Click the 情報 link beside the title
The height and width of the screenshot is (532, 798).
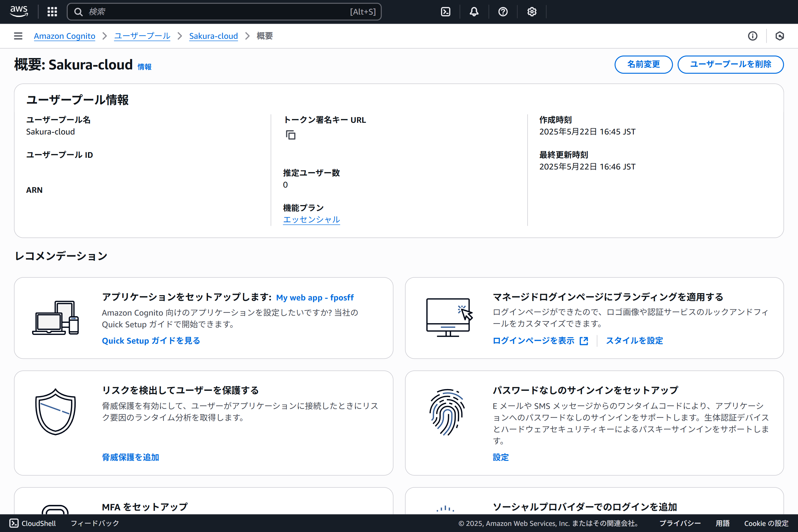coord(145,67)
